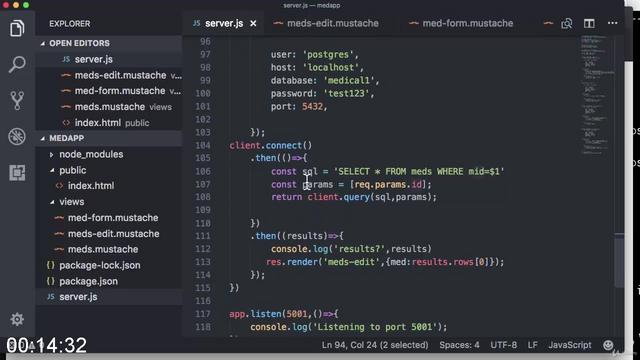Change indentation via Spaces: 4
640x360 pixels.
pyautogui.click(x=459, y=345)
